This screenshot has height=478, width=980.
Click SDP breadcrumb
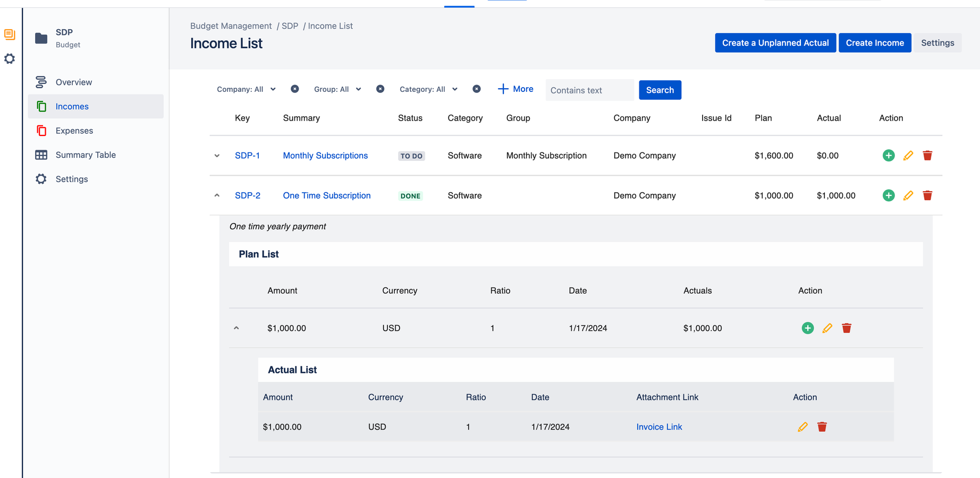(x=290, y=26)
